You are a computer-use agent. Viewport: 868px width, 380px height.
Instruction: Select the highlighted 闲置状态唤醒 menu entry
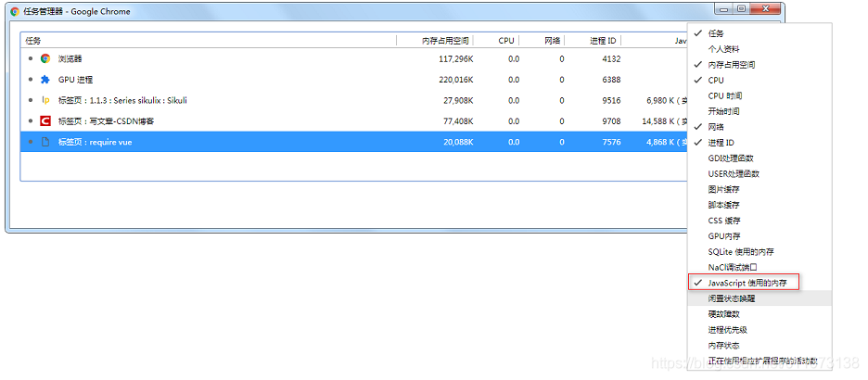[x=759, y=298]
